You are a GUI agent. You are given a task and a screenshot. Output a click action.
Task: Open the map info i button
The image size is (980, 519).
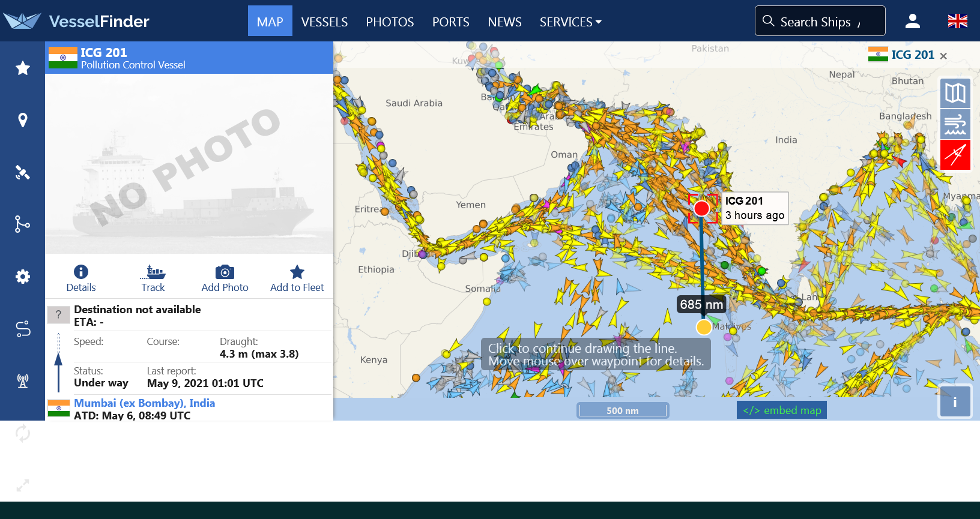(x=955, y=402)
